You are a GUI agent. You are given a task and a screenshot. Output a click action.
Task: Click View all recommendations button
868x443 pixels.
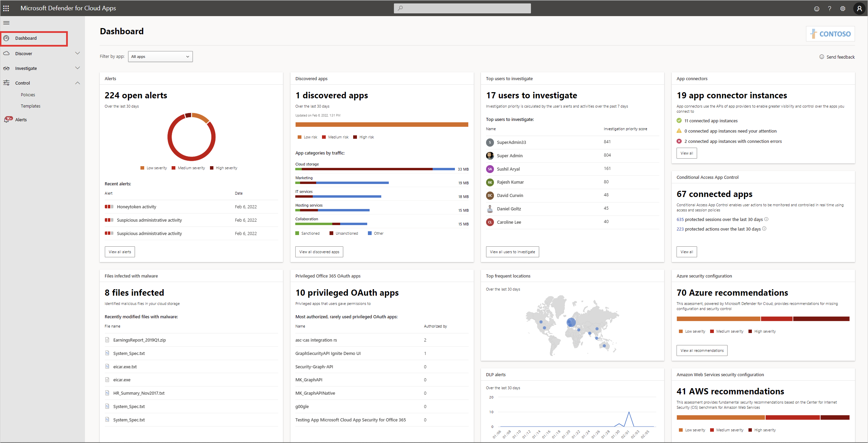702,350
